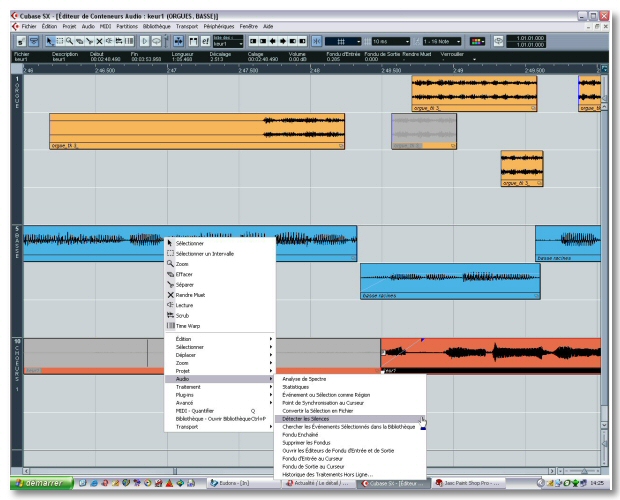This screenshot has width=620, height=500.
Task: Choose Fondu Enchaîné in submenu
Action: [350, 435]
